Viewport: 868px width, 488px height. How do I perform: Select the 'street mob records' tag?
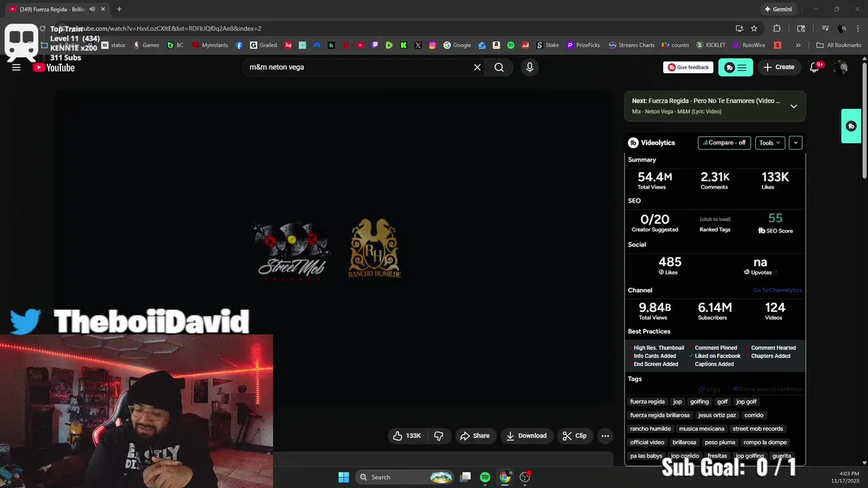pyautogui.click(x=757, y=428)
